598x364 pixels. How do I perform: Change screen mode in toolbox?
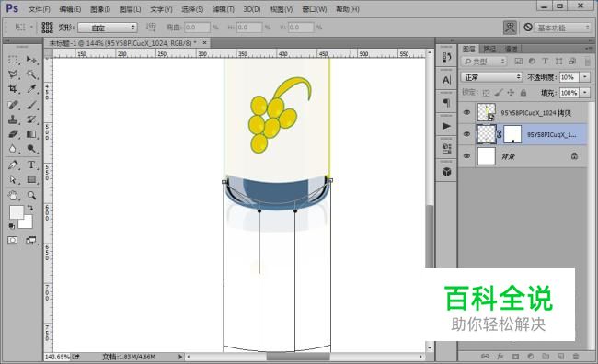(x=31, y=240)
